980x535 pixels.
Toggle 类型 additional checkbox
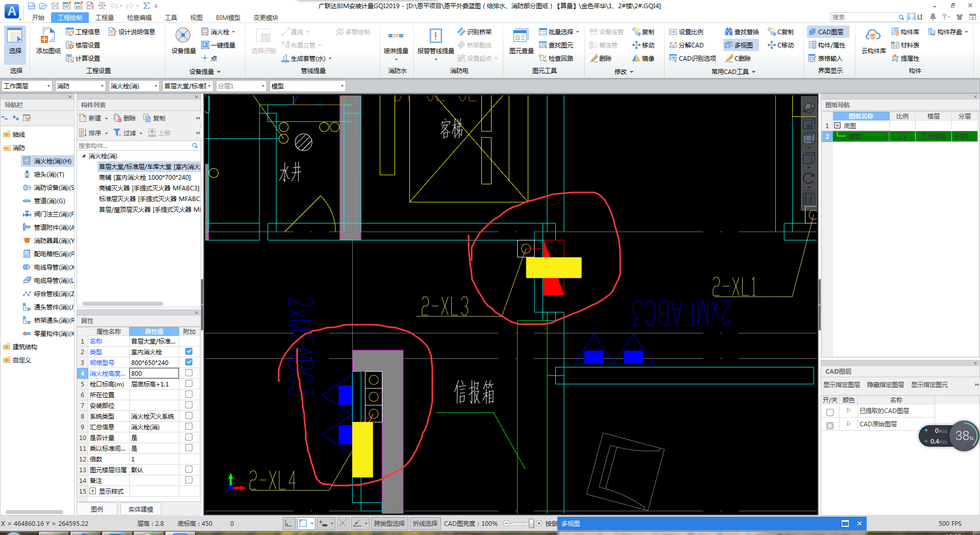(x=189, y=352)
